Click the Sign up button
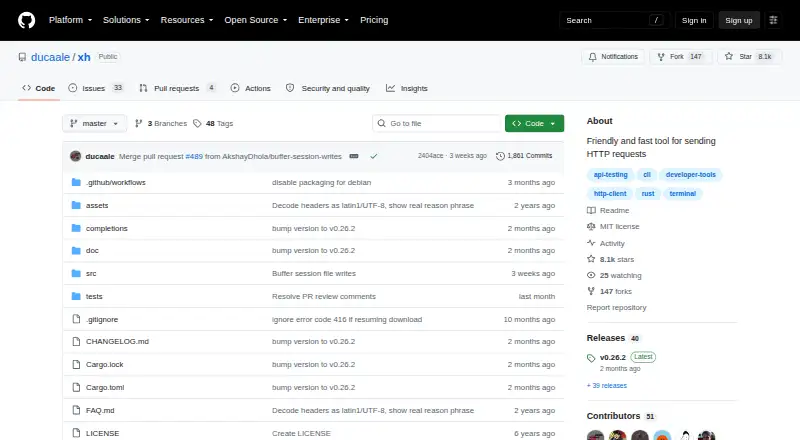This screenshot has width=800, height=440. coord(739,20)
